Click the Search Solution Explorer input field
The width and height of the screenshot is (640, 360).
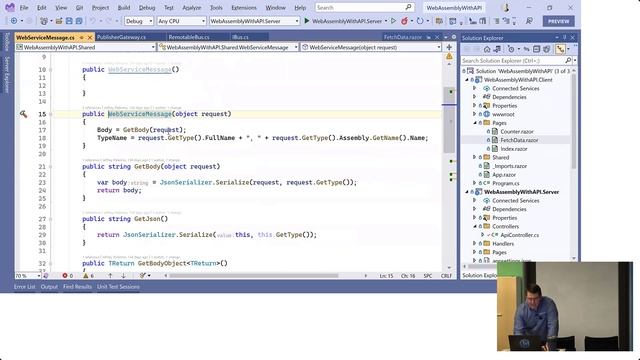(513, 60)
